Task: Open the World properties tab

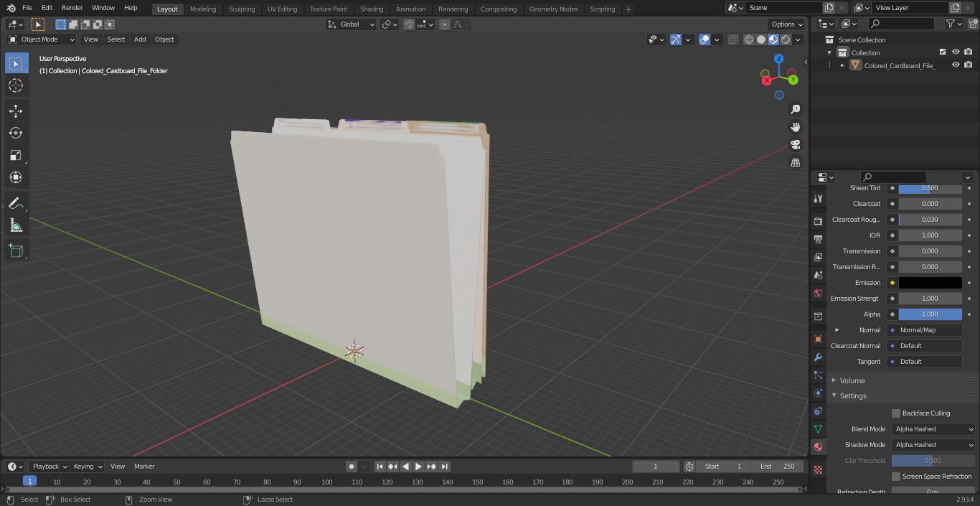Action: point(818,293)
